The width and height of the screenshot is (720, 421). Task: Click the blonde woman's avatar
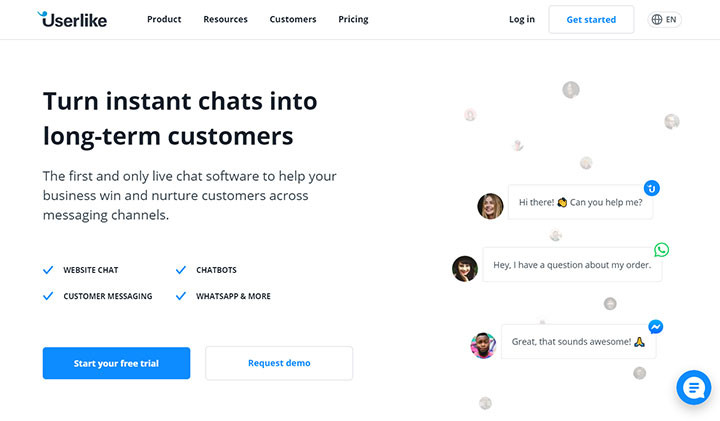490,206
